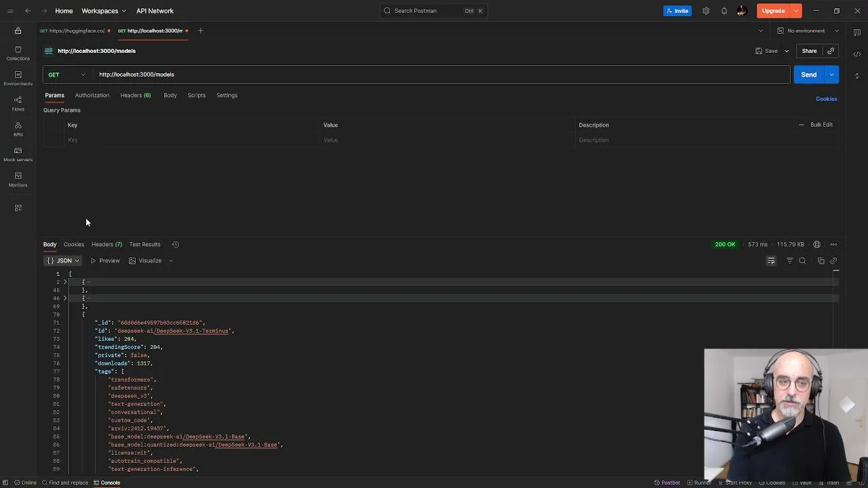Viewport: 868px width, 488px height.
Task: Click Bulk Edit for query params
Action: tap(821, 125)
